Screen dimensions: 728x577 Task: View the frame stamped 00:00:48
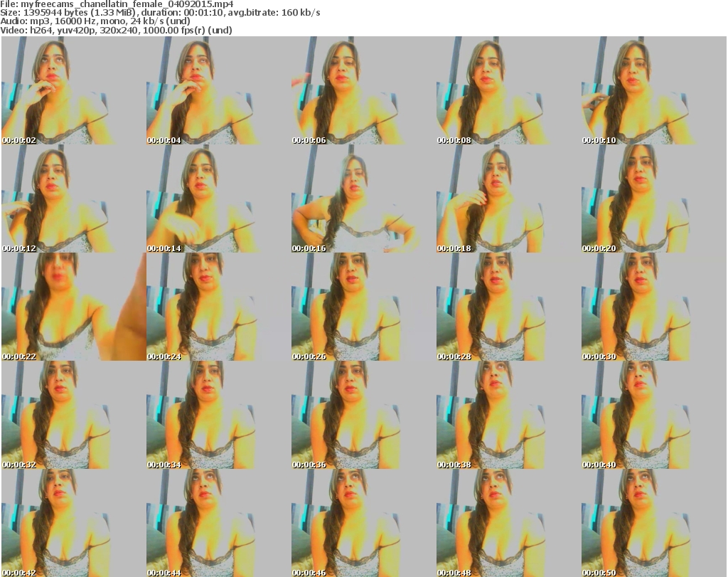pyautogui.click(x=508, y=523)
